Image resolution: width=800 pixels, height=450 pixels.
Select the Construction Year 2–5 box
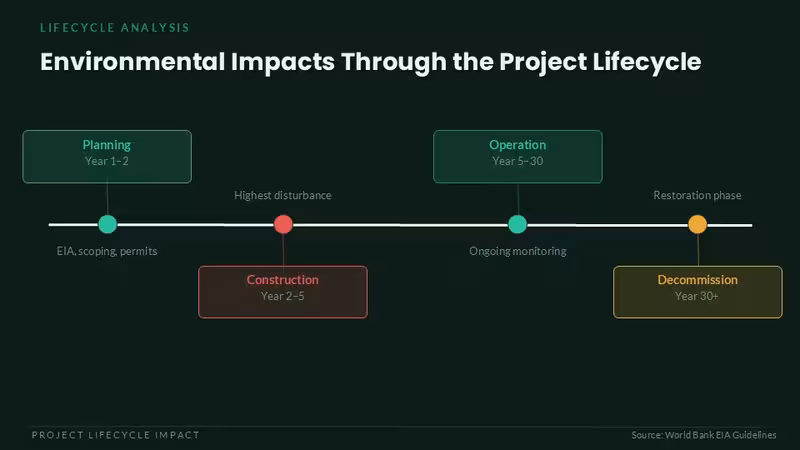point(283,292)
